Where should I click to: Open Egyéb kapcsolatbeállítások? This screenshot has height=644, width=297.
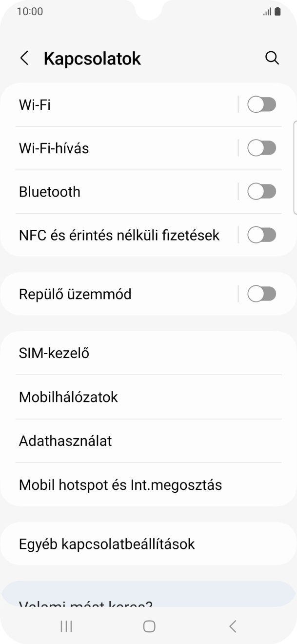click(x=148, y=543)
